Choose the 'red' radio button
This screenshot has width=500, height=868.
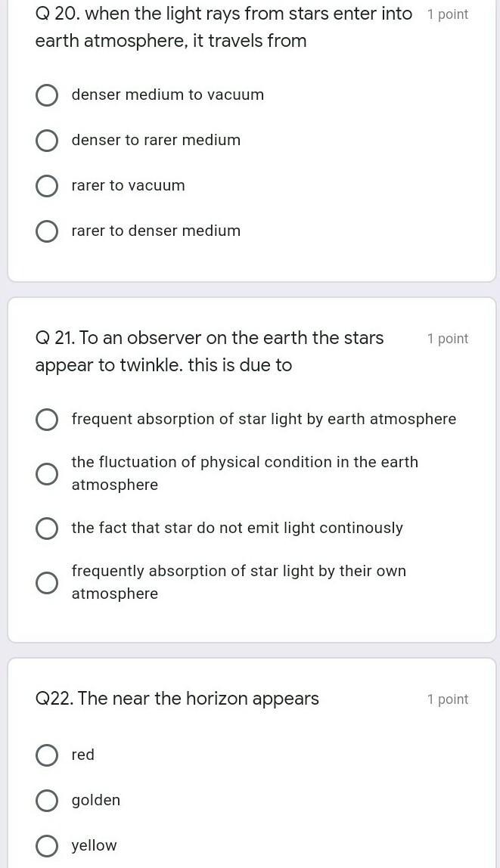47,755
